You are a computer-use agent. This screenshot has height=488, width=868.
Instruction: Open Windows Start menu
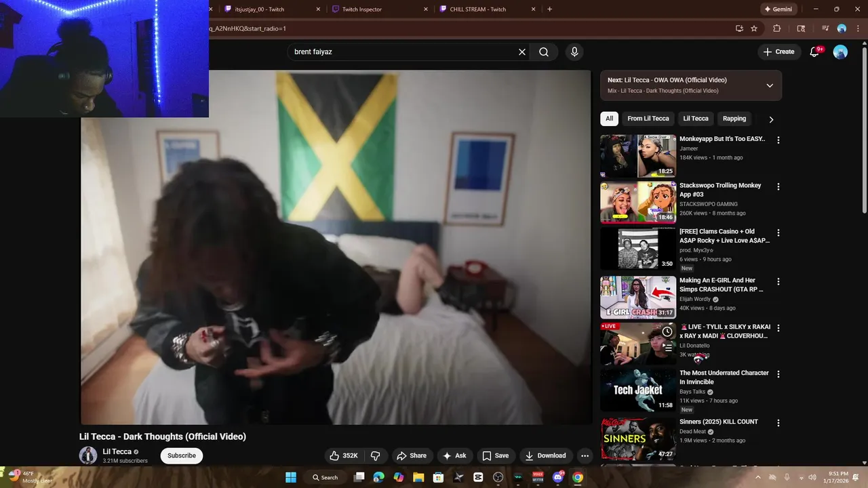tap(291, 477)
